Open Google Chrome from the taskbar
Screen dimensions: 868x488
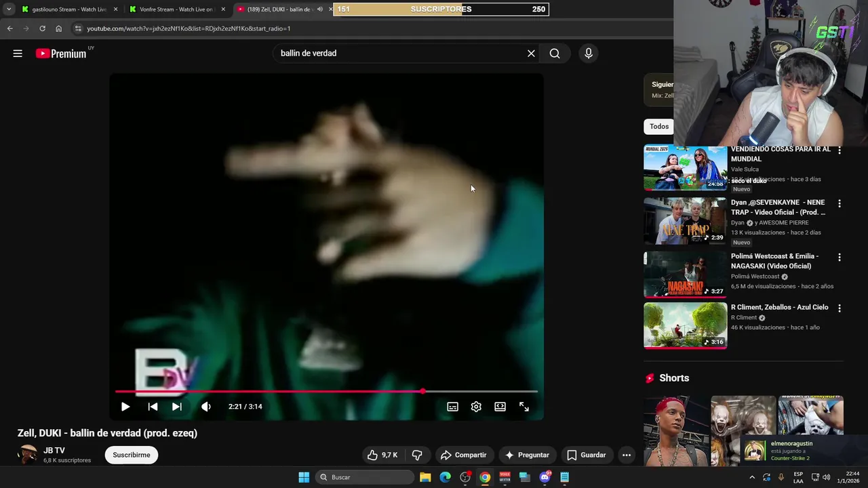click(485, 477)
